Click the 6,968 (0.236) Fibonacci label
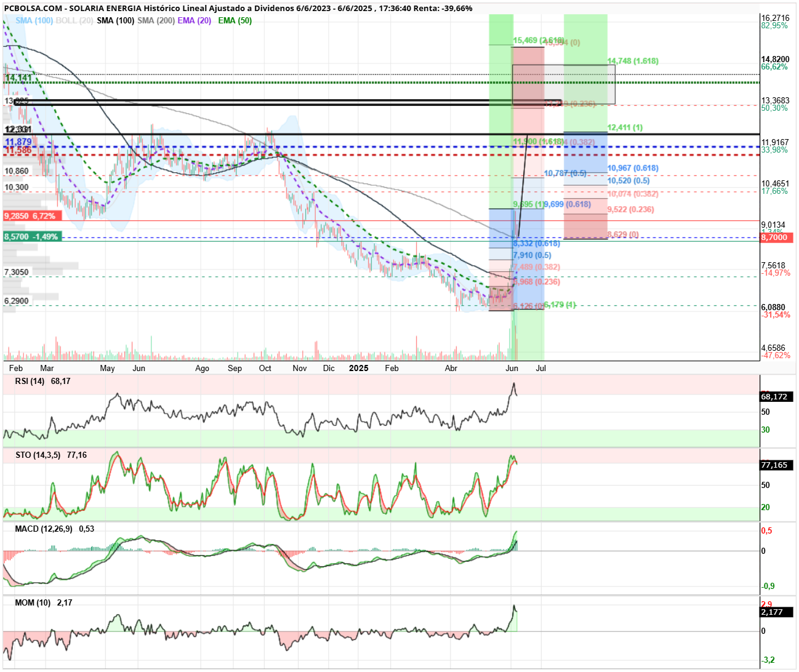The width and height of the screenshot is (799, 672). 537,282
